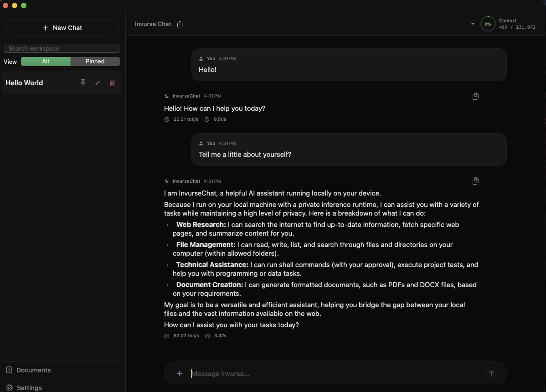Viewport: 546px width, 392px height.
Task: Click the Document Creation bullet heading
Action: (210, 285)
